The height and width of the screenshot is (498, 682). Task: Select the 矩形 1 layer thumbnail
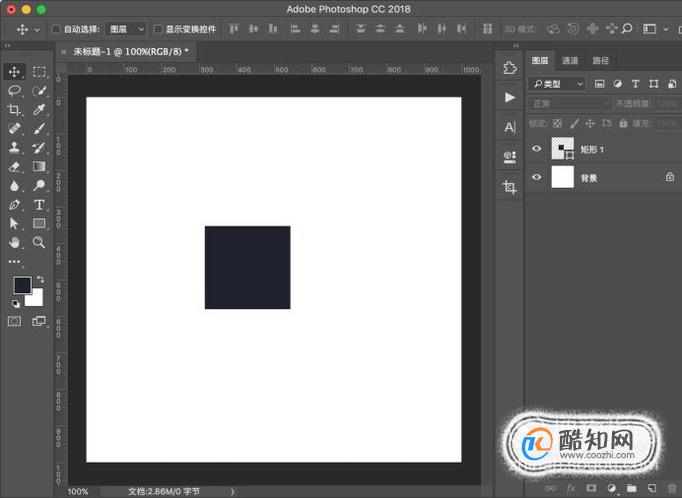tap(563, 149)
